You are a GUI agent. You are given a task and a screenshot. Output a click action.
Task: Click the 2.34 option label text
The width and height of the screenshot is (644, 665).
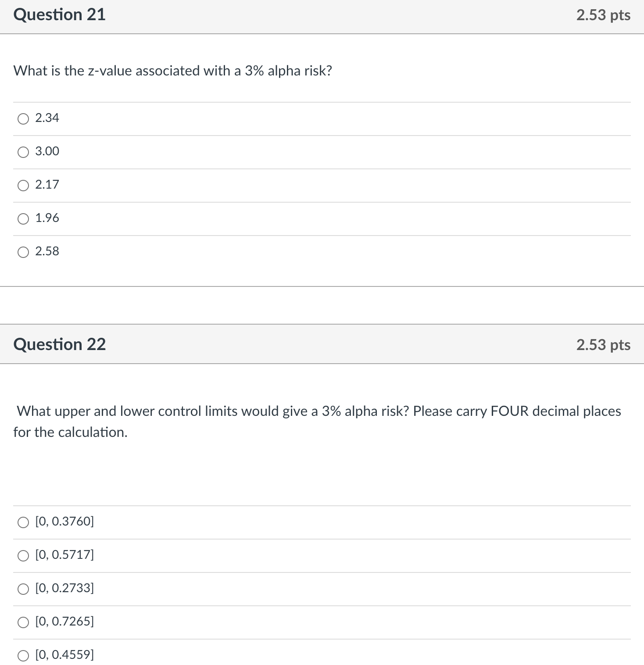pyautogui.click(x=47, y=118)
